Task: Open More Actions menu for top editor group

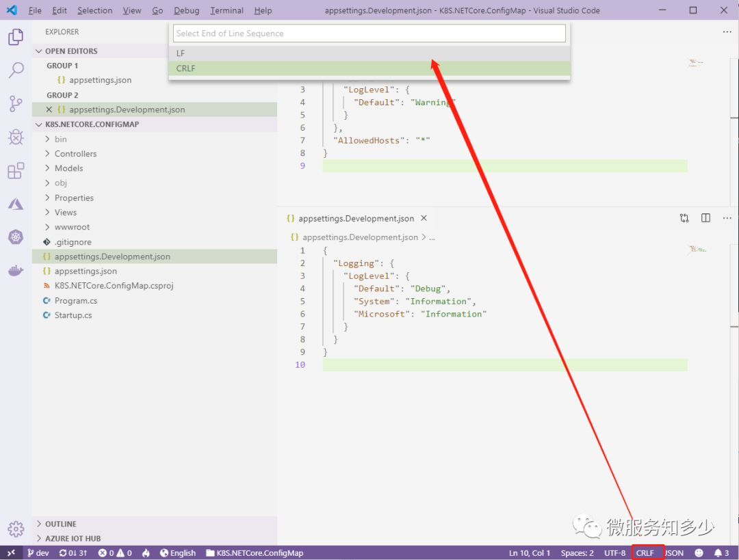Action: (x=727, y=31)
